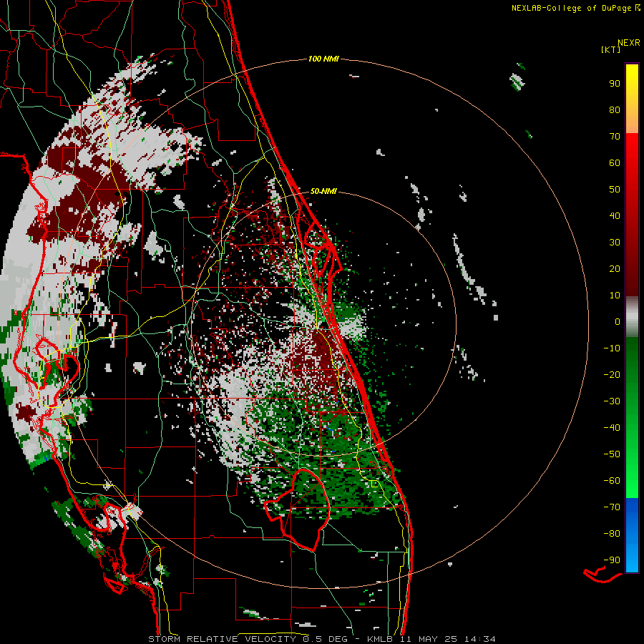Click the 10 value on velocity scale

(615, 296)
